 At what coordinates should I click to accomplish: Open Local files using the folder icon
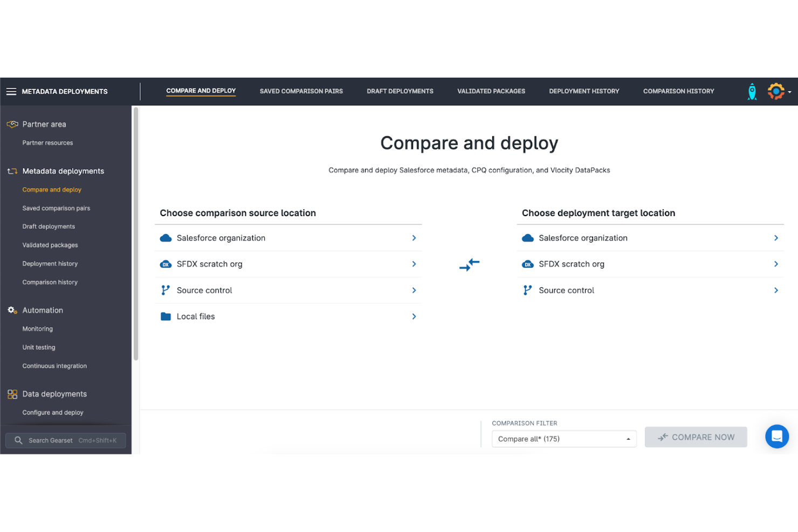coord(166,316)
